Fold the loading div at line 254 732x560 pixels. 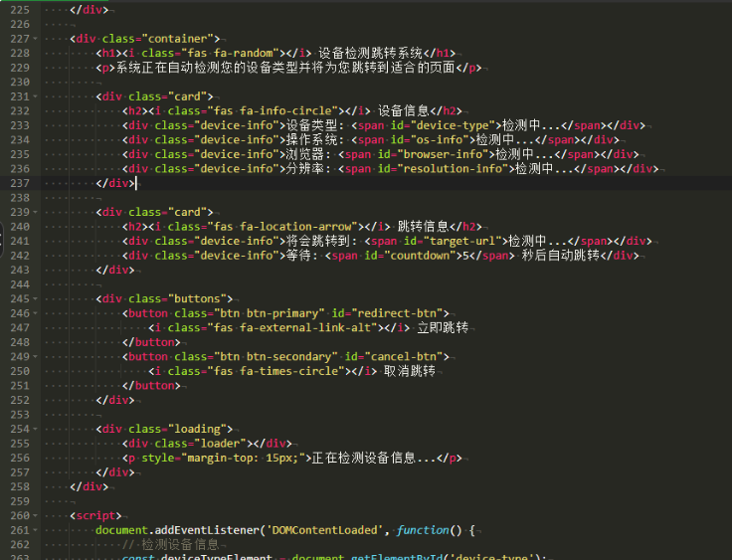[36, 429]
